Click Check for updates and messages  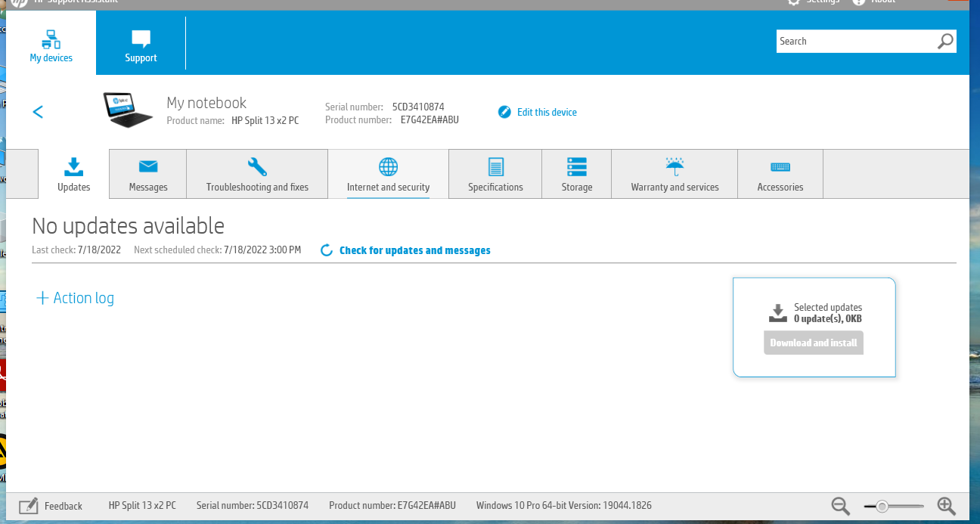(406, 250)
